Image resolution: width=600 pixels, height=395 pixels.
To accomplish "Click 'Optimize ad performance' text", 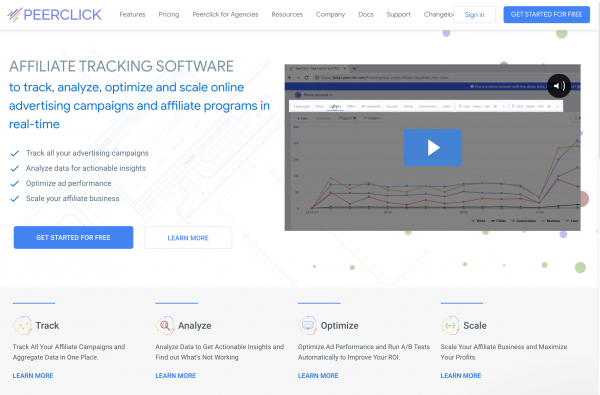I will tap(68, 183).
